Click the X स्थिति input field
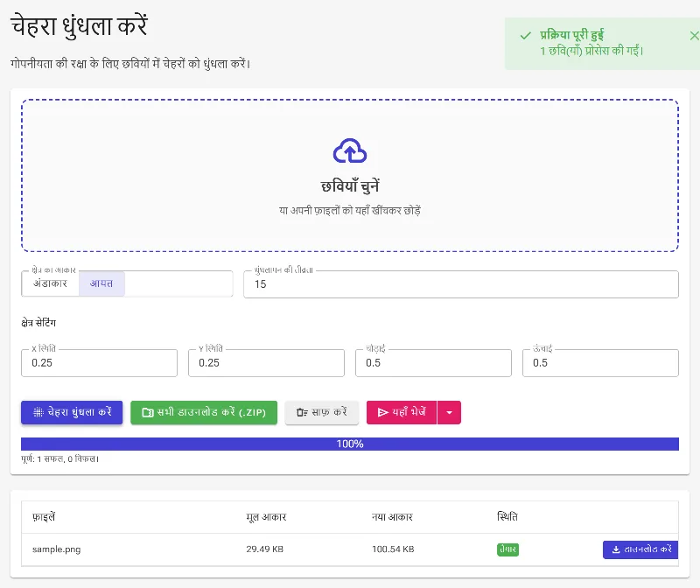This screenshot has width=700, height=588. 99,363
